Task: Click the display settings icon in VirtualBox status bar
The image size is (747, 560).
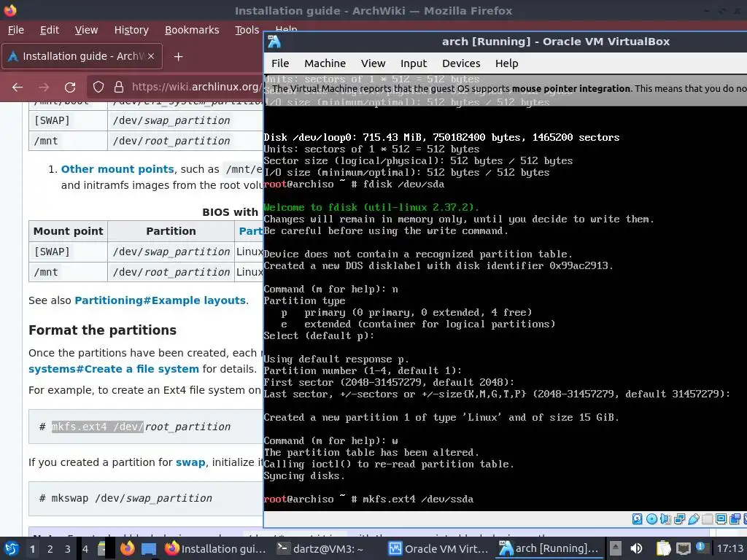Action: 721,518
